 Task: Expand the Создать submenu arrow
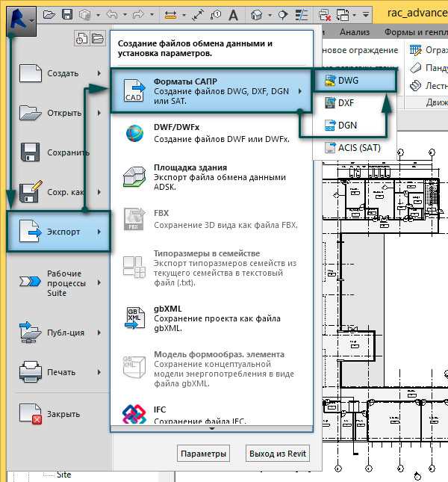point(99,73)
